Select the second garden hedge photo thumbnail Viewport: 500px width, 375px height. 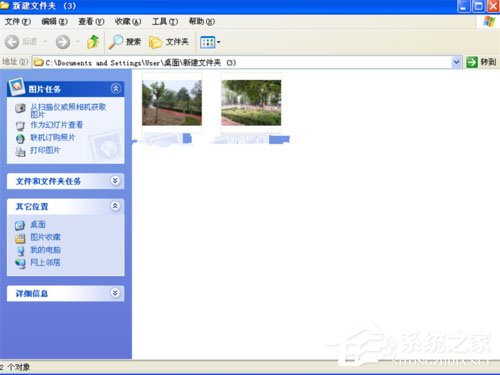point(251,103)
